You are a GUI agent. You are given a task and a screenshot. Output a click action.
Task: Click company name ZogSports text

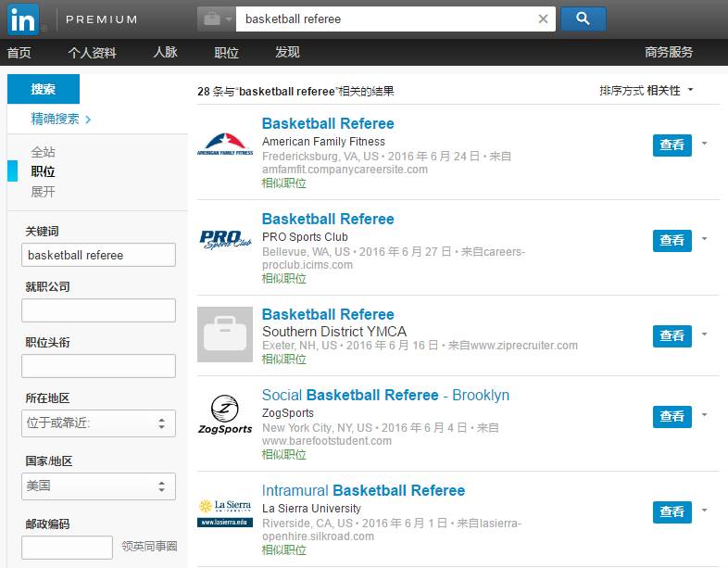click(288, 413)
